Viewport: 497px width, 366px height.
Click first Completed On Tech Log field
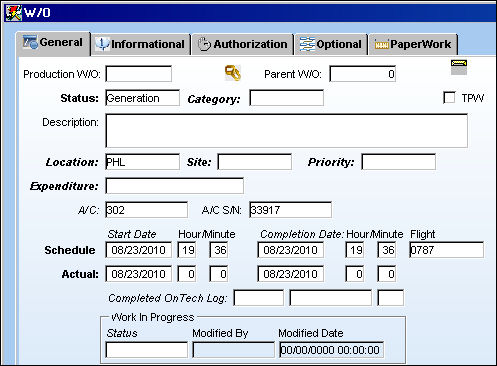point(259,298)
